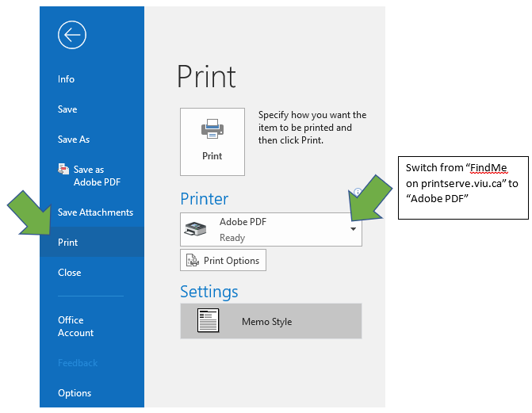Screen dimensions: 532x413
Task: Open Save As in the sidebar
Action: click(74, 140)
